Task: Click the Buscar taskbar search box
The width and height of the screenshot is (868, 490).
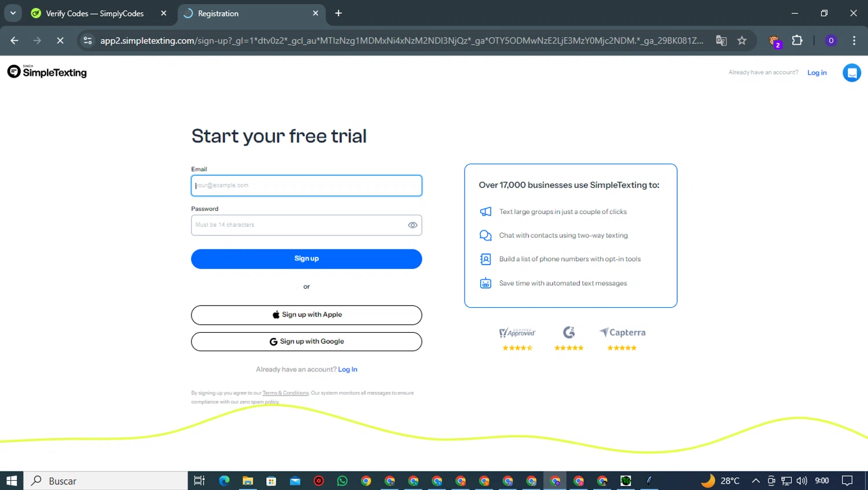Action: 106,481
